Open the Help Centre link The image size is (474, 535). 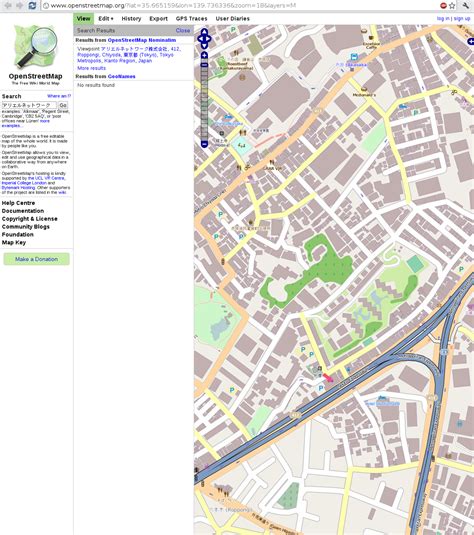[x=18, y=203]
